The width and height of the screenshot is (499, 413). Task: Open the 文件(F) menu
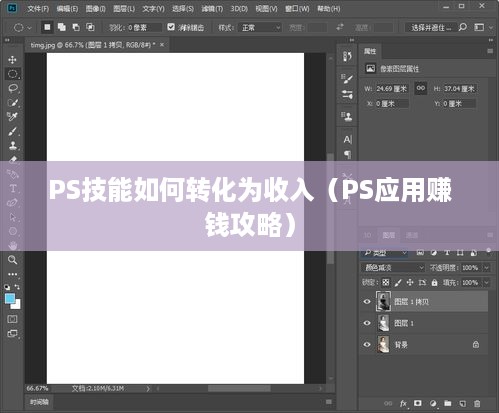38,9
